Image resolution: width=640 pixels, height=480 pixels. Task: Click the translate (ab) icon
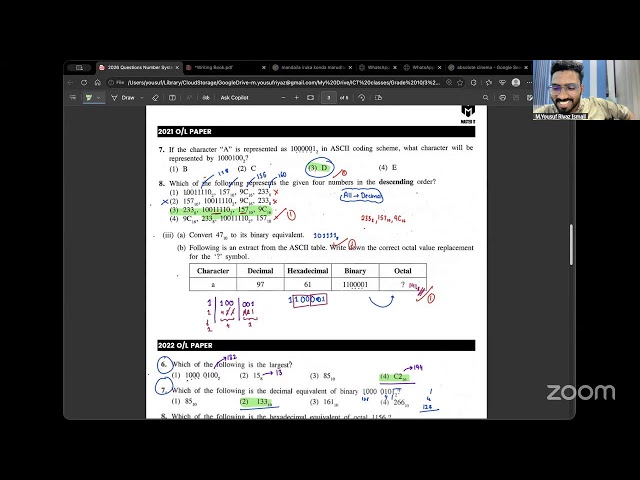tap(206, 98)
